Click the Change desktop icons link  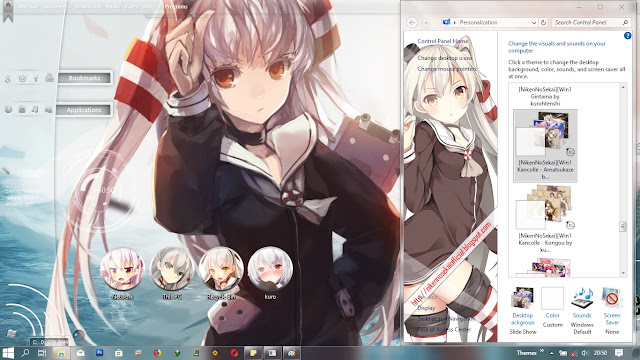coord(444,58)
